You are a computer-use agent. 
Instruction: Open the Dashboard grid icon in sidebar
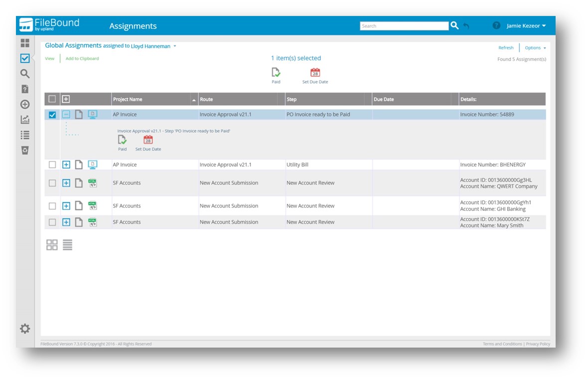pyautogui.click(x=25, y=43)
